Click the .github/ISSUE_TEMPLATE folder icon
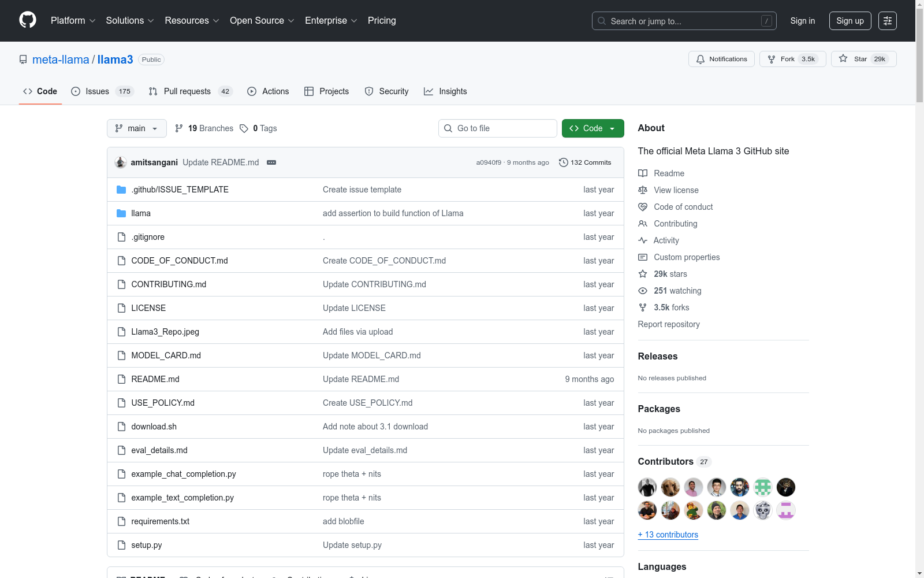Viewport: 924px width, 578px height. coord(121,190)
